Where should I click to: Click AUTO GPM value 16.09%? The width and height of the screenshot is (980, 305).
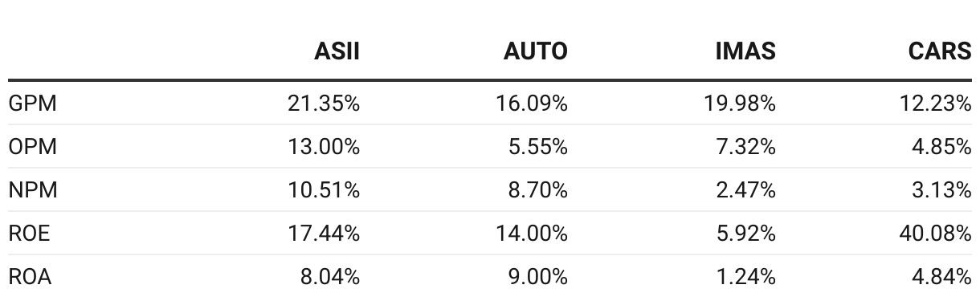pos(533,104)
